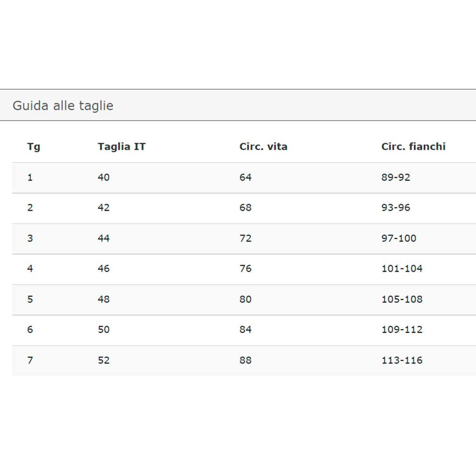Click the hip range 109-112 cell

pyautogui.click(x=402, y=330)
